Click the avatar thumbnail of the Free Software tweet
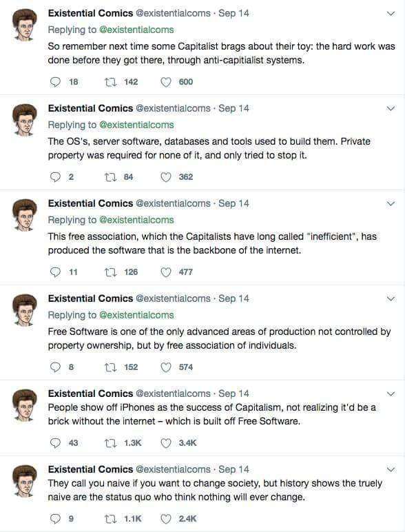Screen dimensions: 405x532 pos(24,310)
